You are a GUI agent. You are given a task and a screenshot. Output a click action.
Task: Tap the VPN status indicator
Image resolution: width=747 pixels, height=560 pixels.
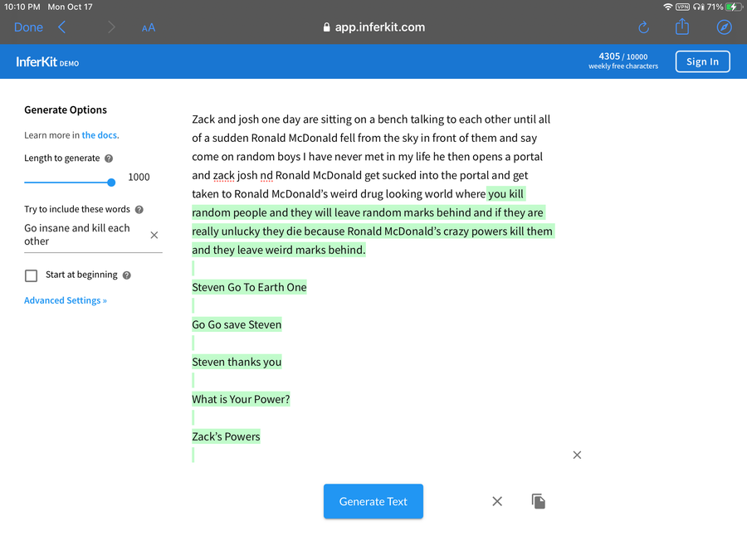coord(683,7)
